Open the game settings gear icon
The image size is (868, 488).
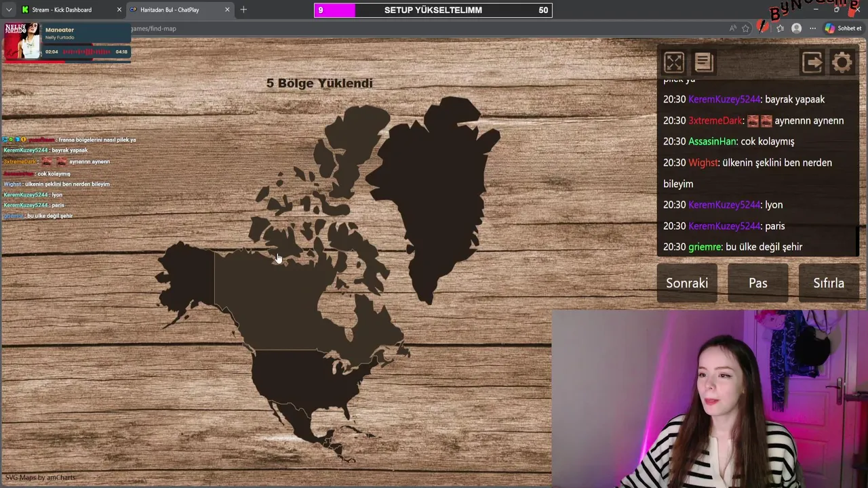point(842,62)
